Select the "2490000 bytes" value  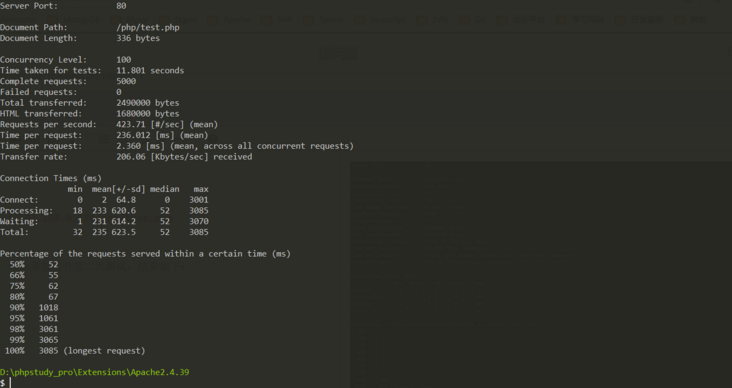coord(148,102)
